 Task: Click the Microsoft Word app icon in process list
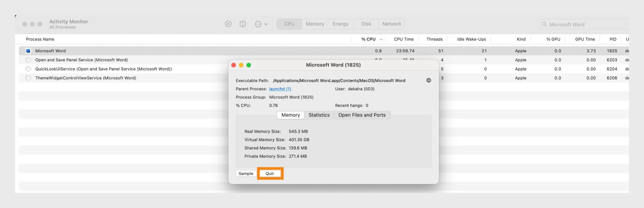(x=28, y=51)
